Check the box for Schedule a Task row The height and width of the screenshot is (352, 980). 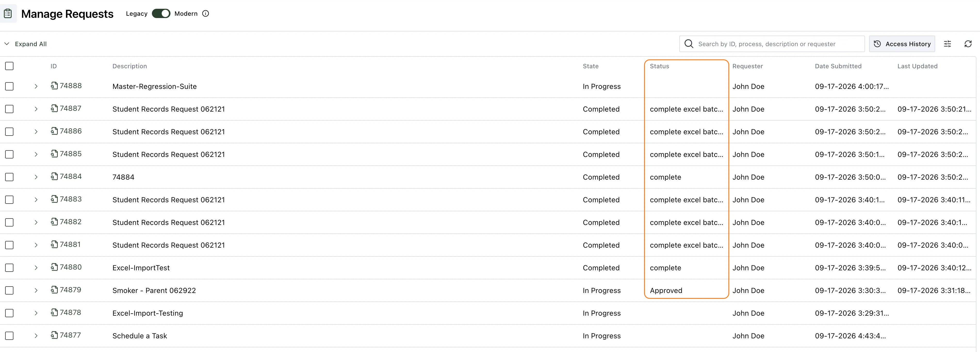pyautogui.click(x=10, y=336)
